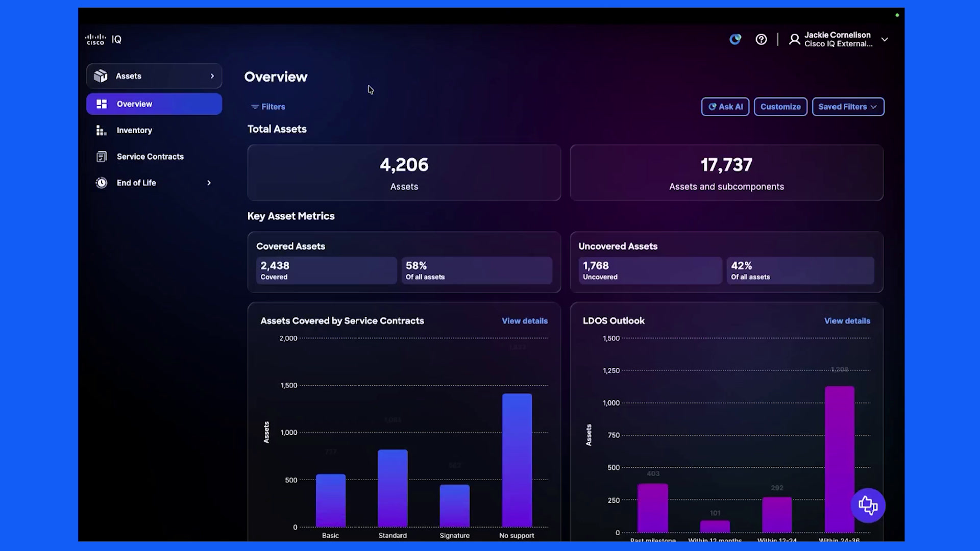The height and width of the screenshot is (551, 980).
Task: Click the Ask AI button
Action: tap(725, 107)
